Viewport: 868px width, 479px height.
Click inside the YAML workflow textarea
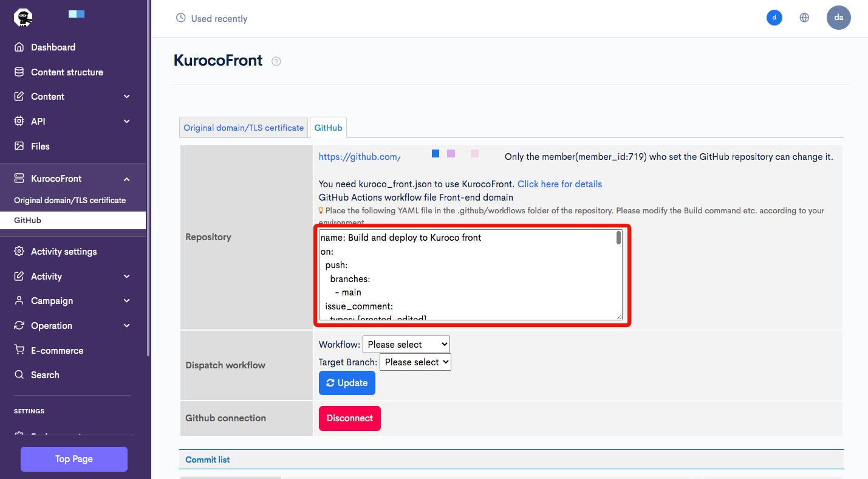click(471, 275)
